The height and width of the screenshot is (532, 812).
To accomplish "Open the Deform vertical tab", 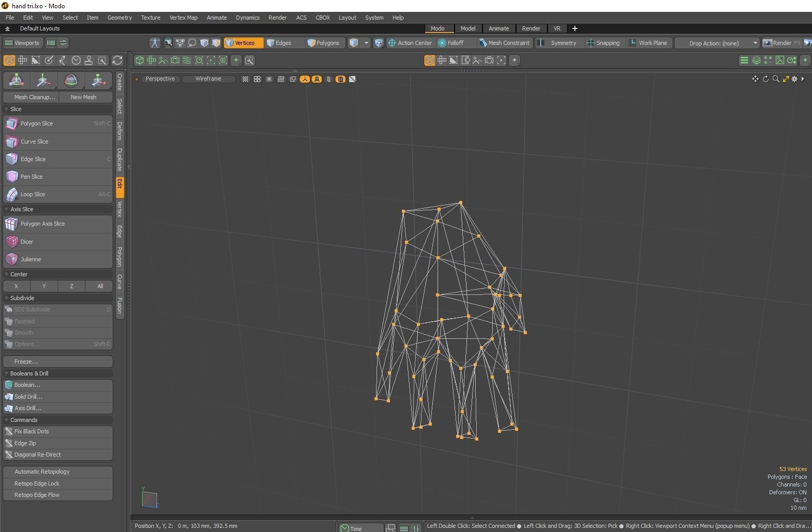I will click(x=119, y=131).
